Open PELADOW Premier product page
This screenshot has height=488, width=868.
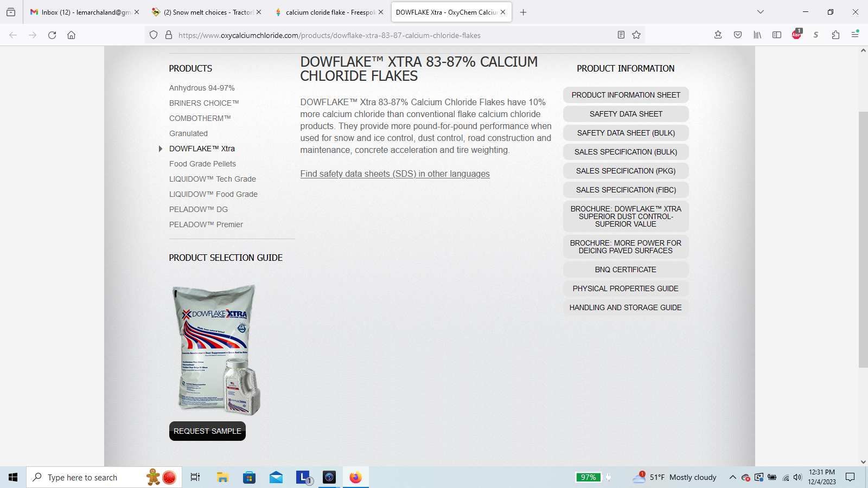pos(206,224)
